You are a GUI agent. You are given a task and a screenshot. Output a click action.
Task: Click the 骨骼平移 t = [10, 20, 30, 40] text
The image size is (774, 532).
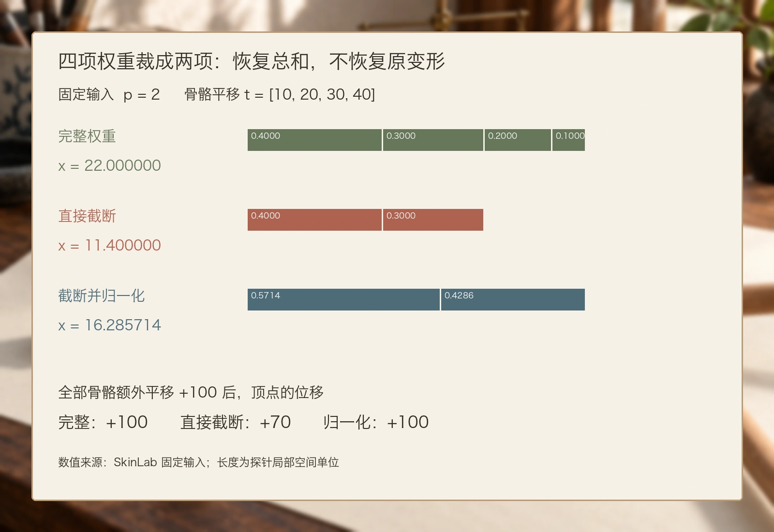[x=280, y=94]
